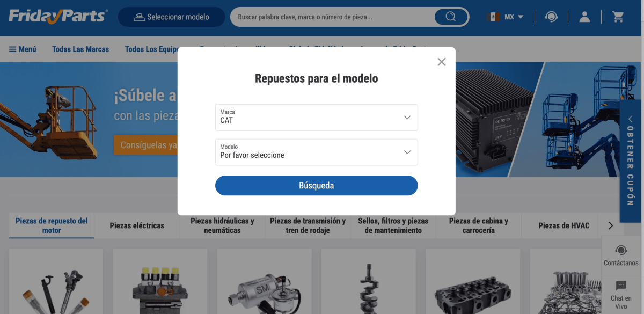Open the Chat en Vivo widget

tap(621, 294)
